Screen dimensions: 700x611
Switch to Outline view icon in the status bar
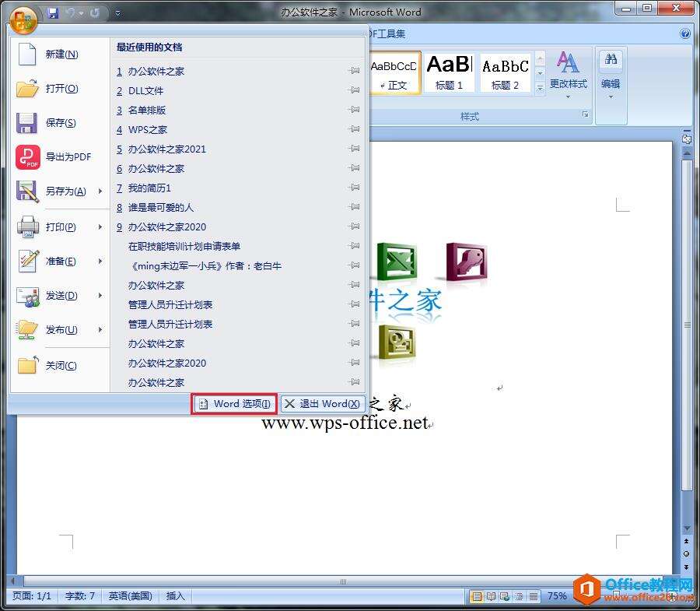tap(520, 596)
